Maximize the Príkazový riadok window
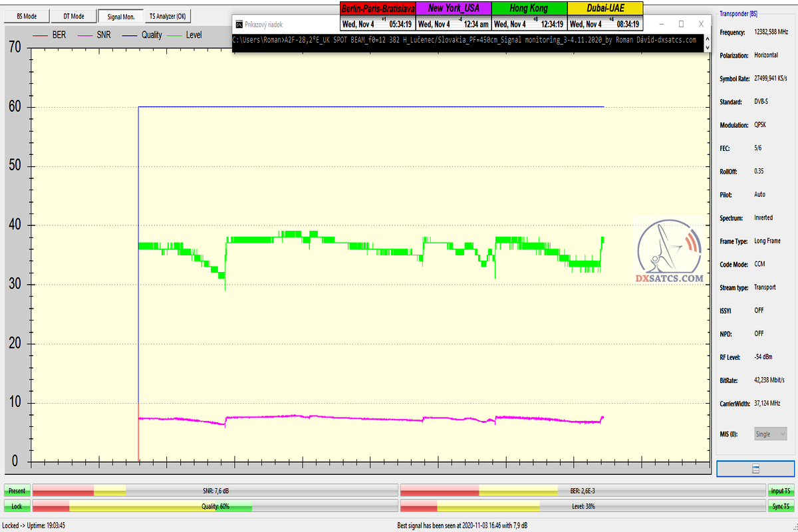The width and height of the screenshot is (798, 532). click(x=681, y=24)
